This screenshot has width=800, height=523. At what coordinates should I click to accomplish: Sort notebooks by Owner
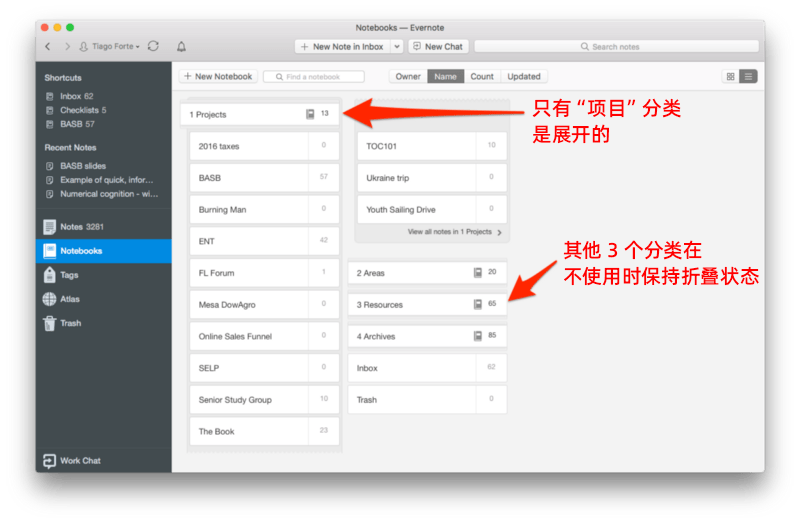[408, 77]
